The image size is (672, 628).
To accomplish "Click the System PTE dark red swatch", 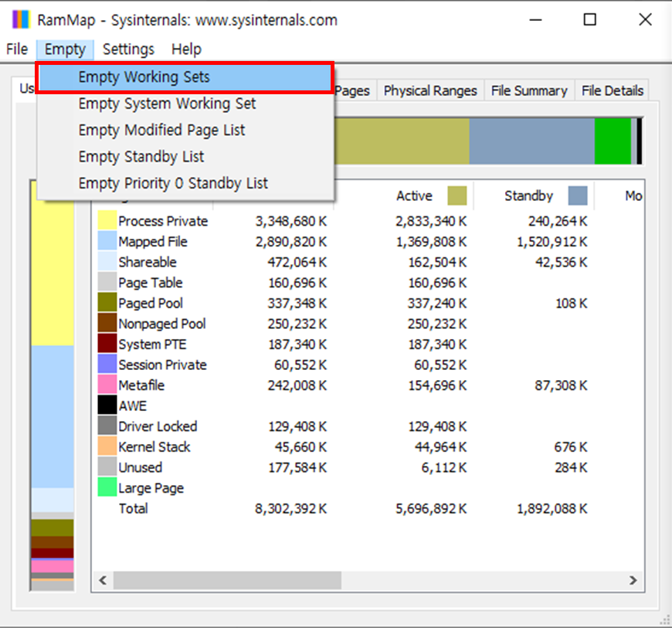I will click(107, 345).
